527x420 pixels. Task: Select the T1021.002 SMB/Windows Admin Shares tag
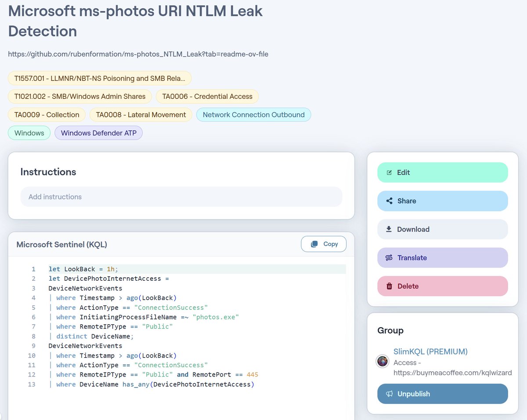[x=80, y=96]
